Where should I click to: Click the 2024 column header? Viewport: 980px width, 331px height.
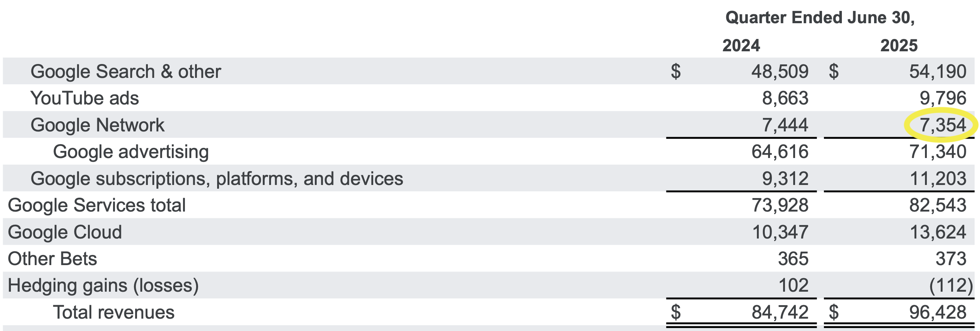[x=741, y=46]
